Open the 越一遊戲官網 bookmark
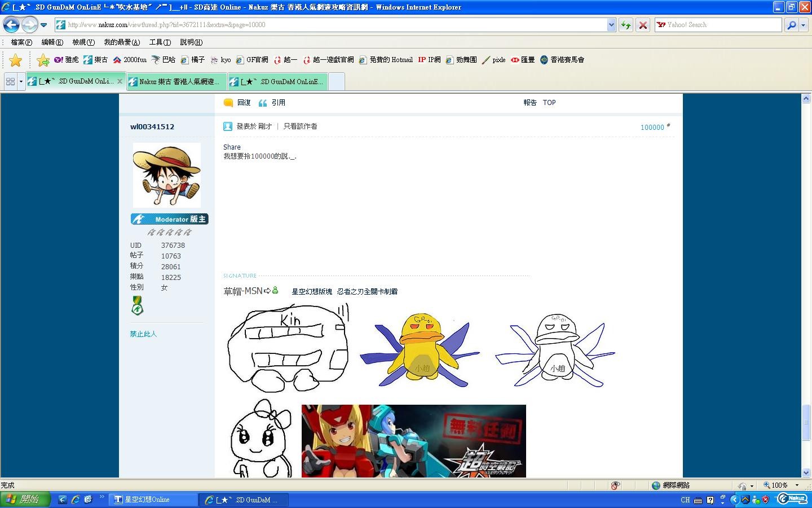The image size is (812, 508). [x=328, y=60]
